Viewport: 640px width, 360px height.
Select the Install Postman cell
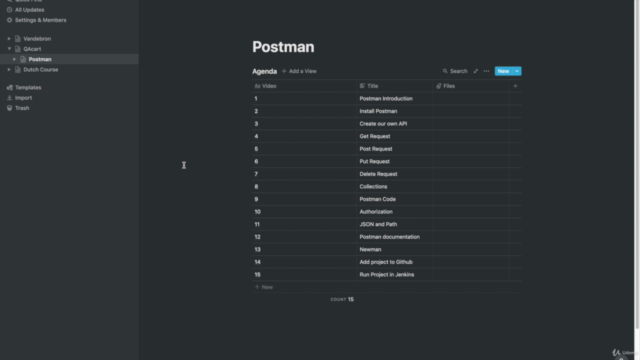(395, 111)
